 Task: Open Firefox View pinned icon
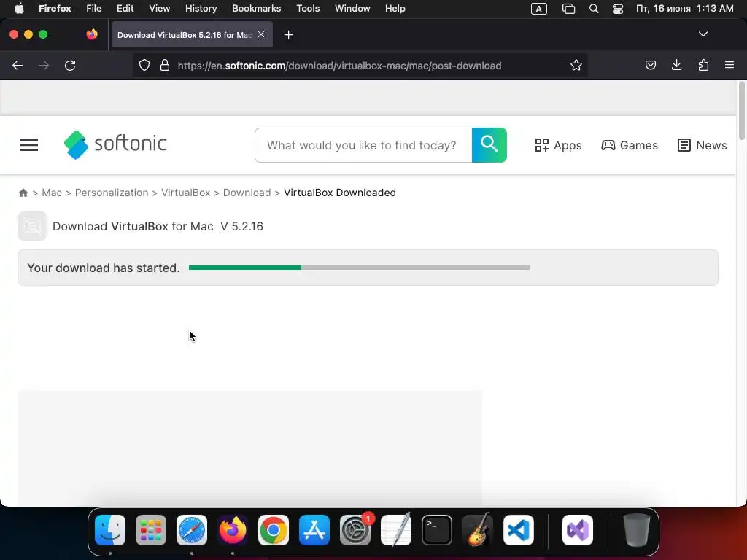92,34
